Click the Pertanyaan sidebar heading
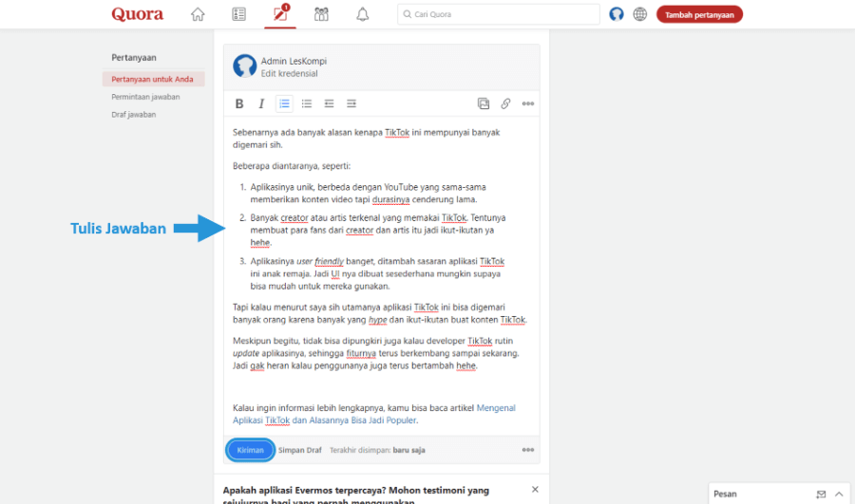Image resolution: width=855 pixels, height=504 pixels. (134, 58)
